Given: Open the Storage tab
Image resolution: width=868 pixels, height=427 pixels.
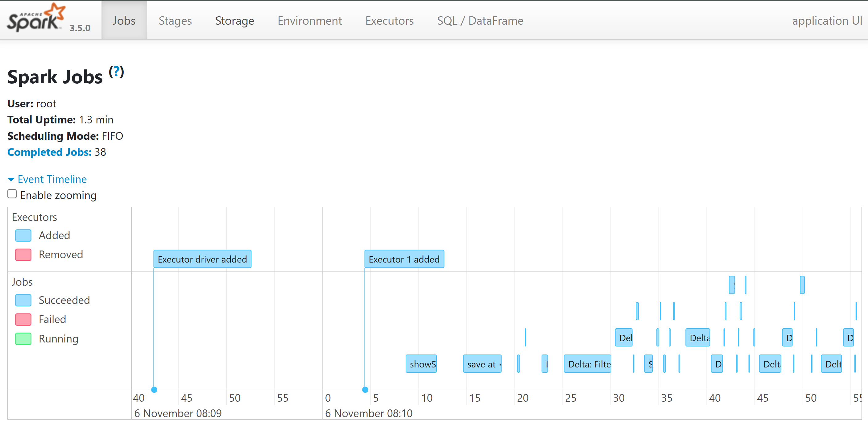Looking at the screenshot, I should tap(234, 21).
